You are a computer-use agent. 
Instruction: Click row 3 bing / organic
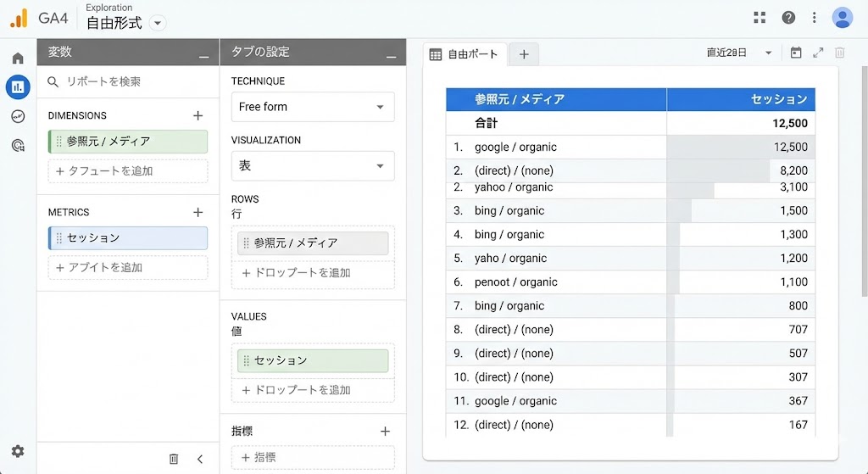[631, 211]
